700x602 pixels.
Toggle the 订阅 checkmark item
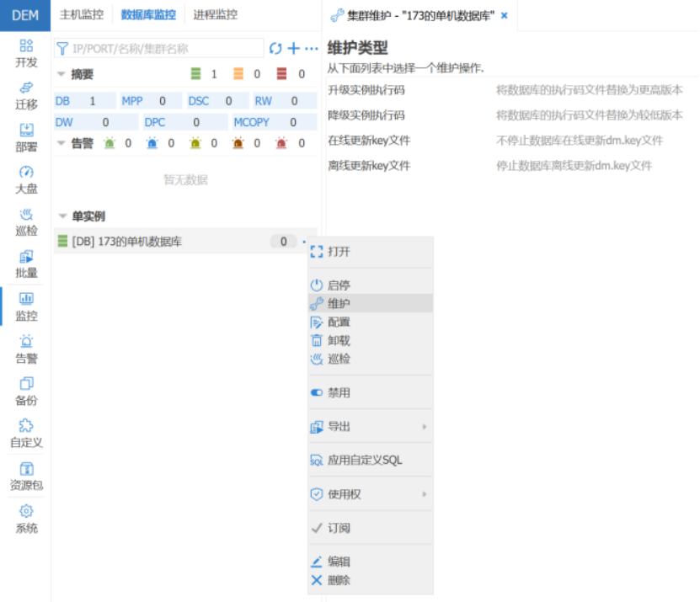(371, 528)
